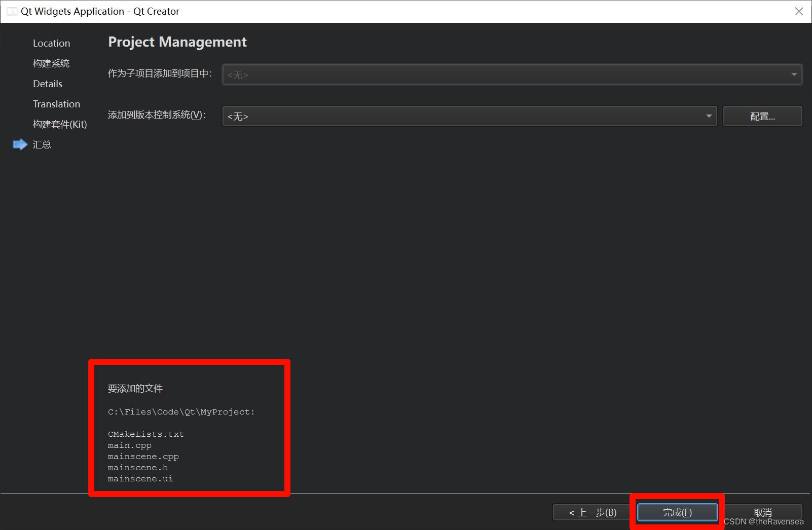812x530 pixels.
Task: Click the Qt Creator title bar icon
Action: pos(12,11)
